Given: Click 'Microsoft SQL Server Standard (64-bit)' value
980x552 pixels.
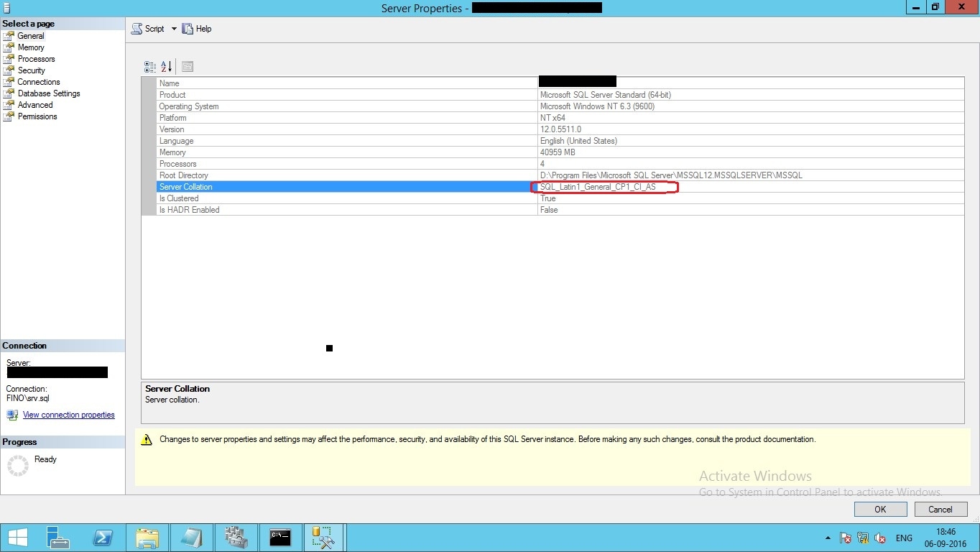Looking at the screenshot, I should tap(606, 95).
